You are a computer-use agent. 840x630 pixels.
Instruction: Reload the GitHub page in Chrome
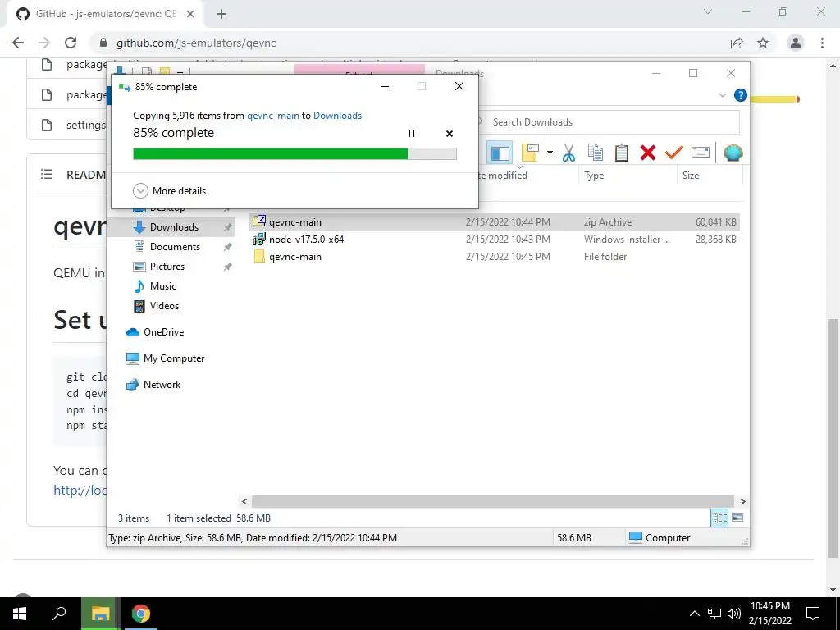tap(71, 43)
